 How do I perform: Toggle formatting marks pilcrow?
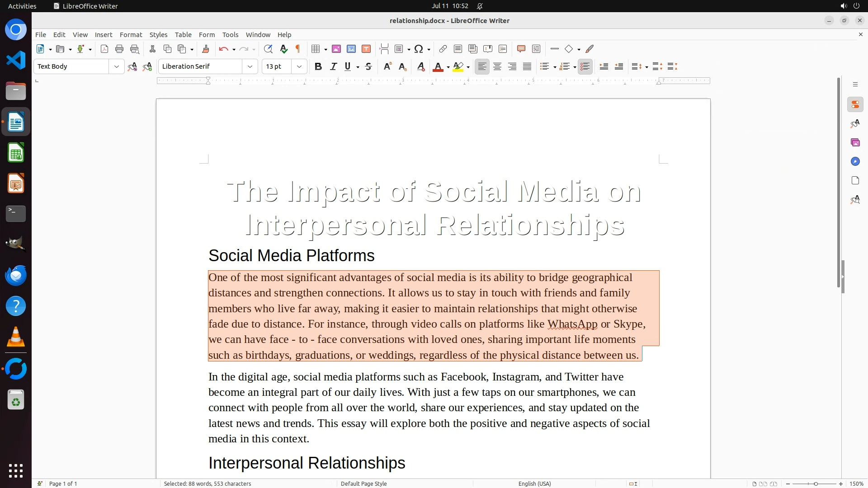pos(298,49)
